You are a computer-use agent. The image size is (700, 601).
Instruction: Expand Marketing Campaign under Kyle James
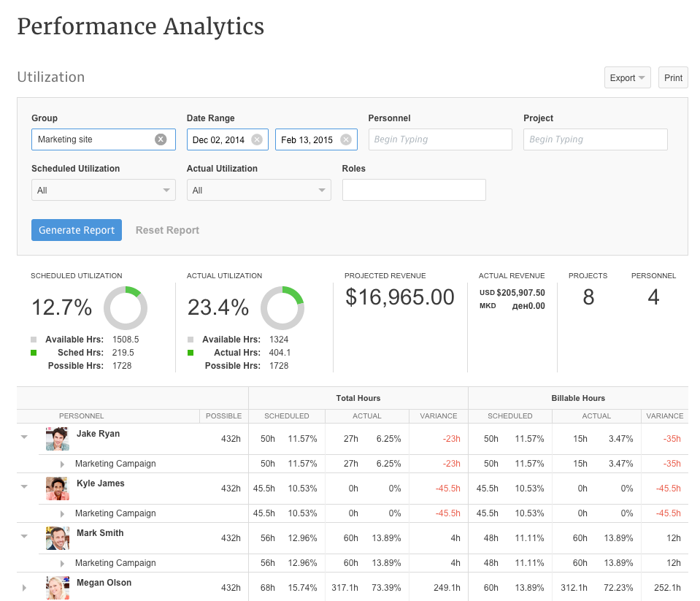coord(62,513)
